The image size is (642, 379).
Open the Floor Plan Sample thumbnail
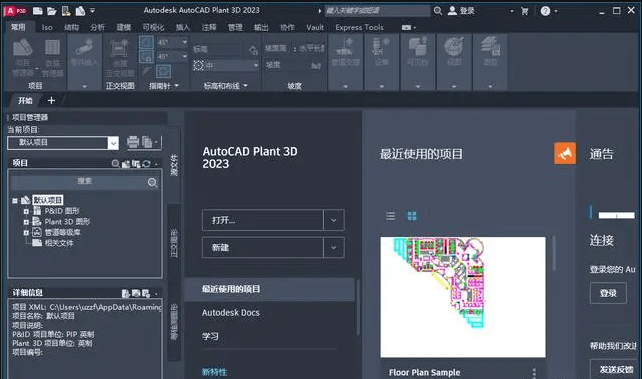point(463,297)
